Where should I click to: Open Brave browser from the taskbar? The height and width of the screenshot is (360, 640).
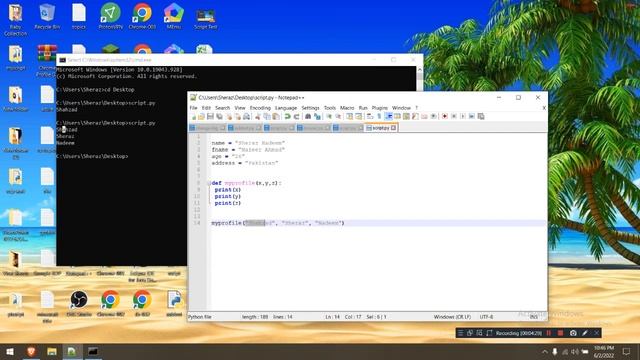point(31,351)
